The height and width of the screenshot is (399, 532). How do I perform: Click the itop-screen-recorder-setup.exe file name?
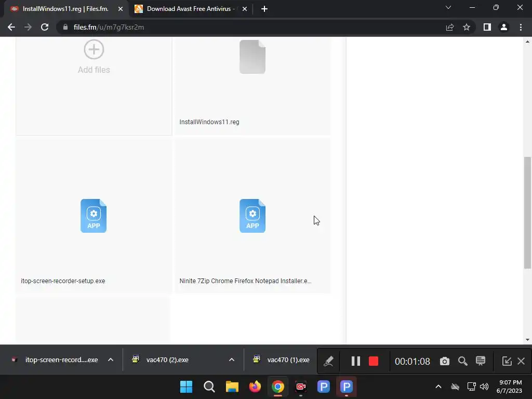pos(63,281)
